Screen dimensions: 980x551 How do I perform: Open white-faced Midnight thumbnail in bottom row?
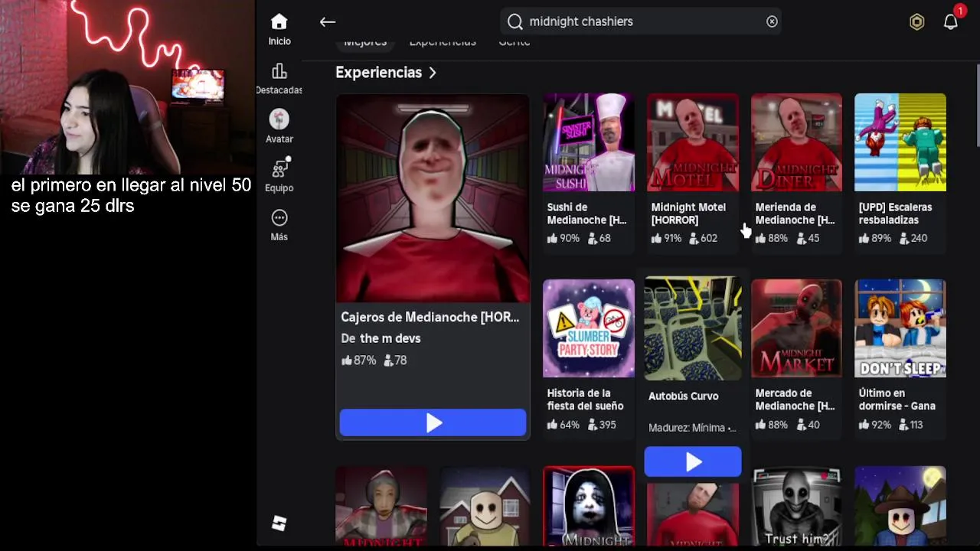tap(589, 507)
